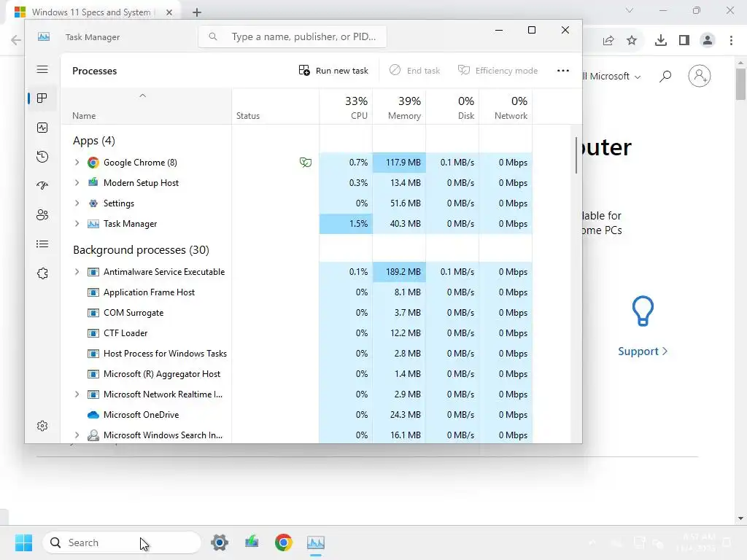
Task: Click the Chrome page vertical scrollbar thumb
Action: (x=740, y=85)
